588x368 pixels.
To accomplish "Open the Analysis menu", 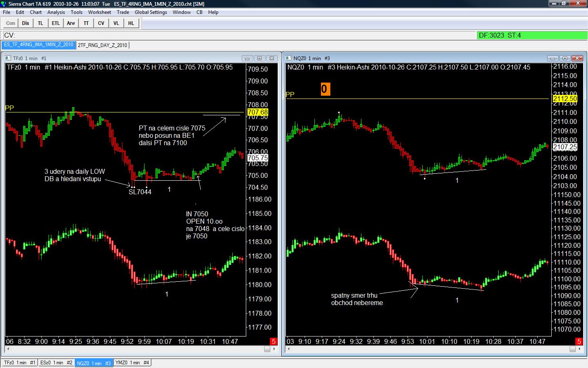I will pos(56,12).
